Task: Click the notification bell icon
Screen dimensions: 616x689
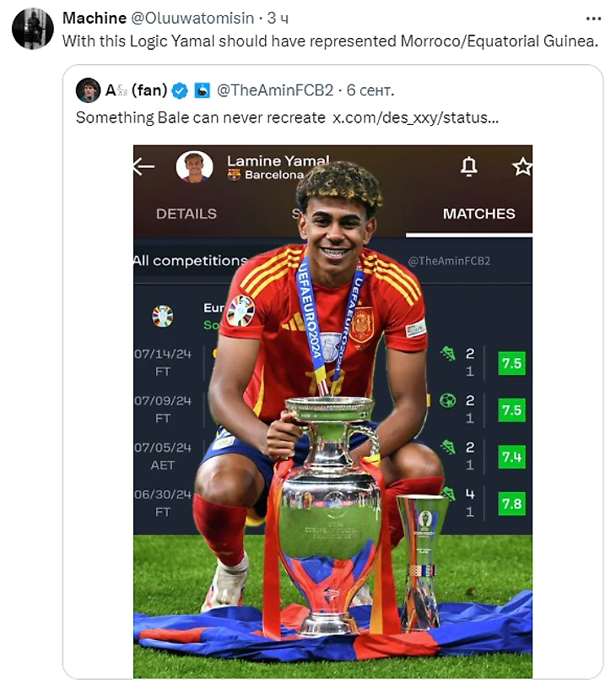Action: 469,166
